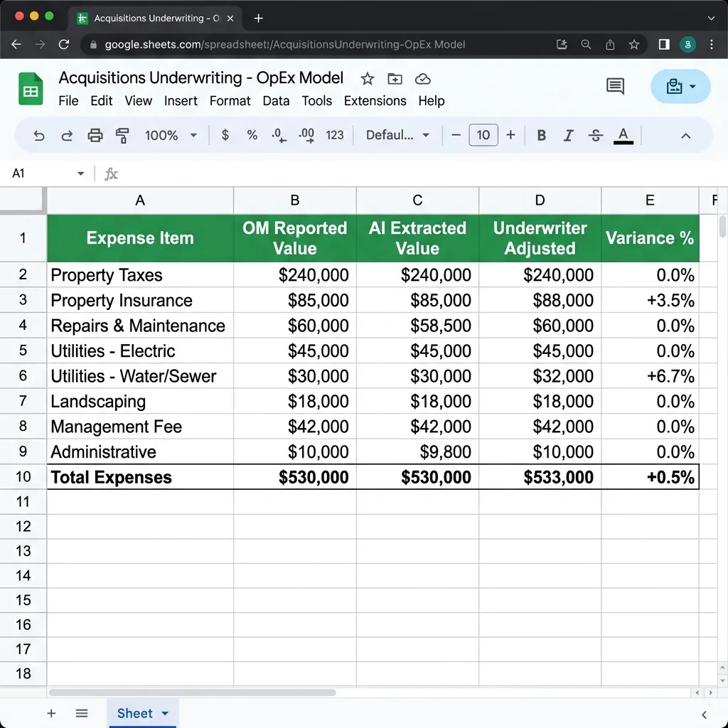The image size is (728, 728).
Task: Toggle bold formatting
Action: tap(541, 135)
